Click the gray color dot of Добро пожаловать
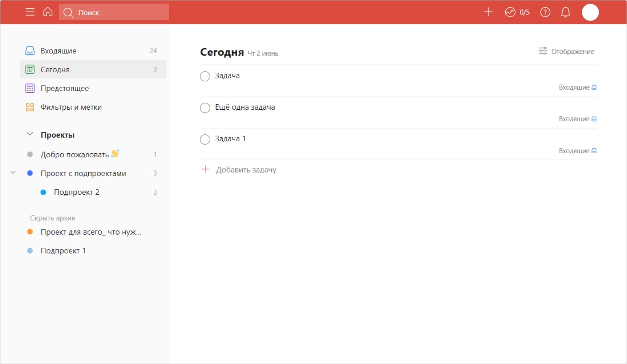The height and width of the screenshot is (364, 627). click(x=30, y=154)
